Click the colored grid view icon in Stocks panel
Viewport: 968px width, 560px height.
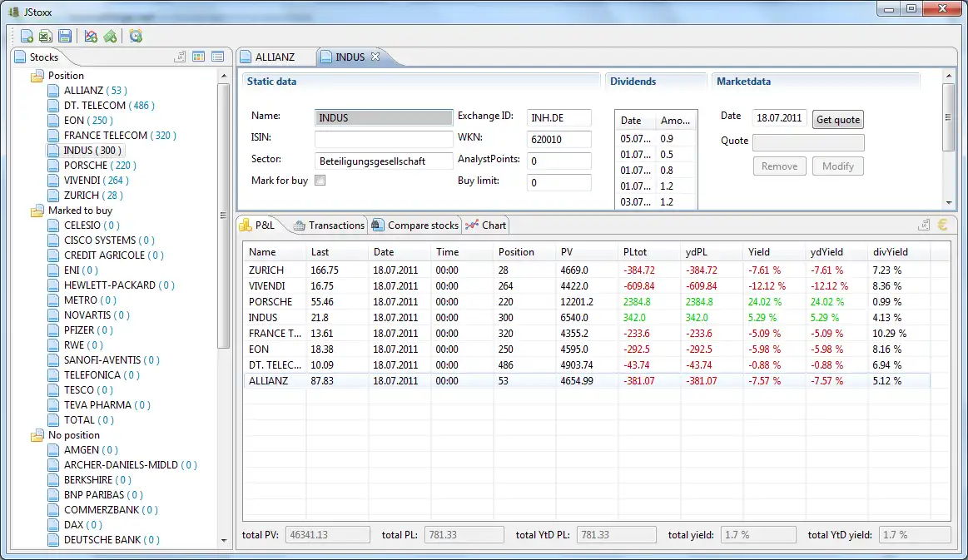click(x=198, y=57)
